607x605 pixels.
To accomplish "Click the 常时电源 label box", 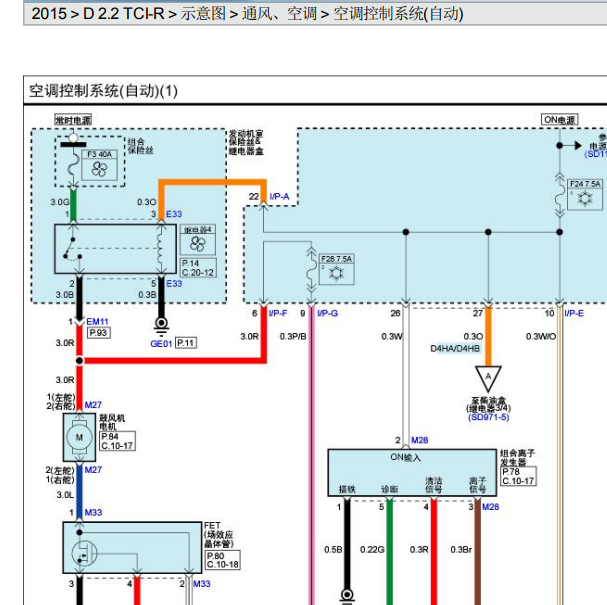I will point(73,120).
